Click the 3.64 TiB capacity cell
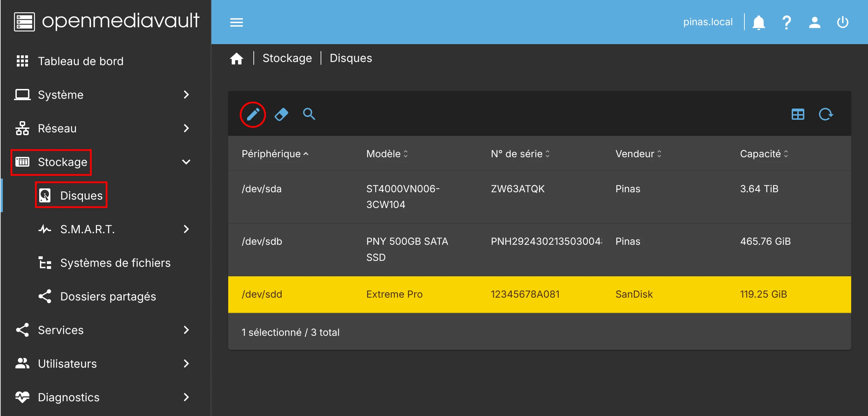This screenshot has height=416, width=868. (759, 189)
